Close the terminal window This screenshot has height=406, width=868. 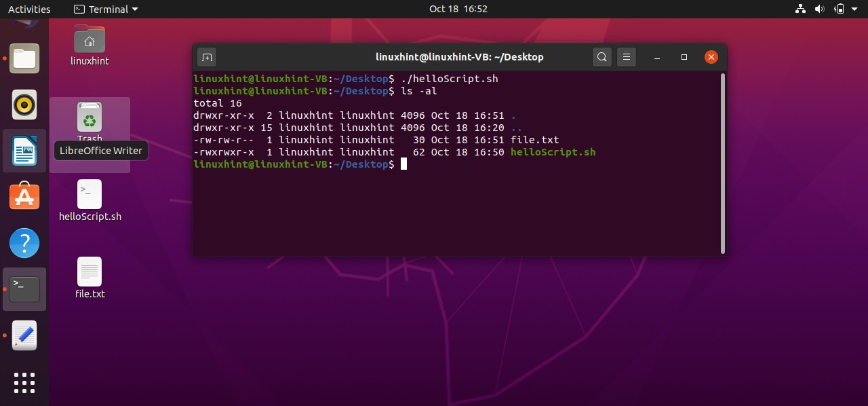[x=711, y=57]
